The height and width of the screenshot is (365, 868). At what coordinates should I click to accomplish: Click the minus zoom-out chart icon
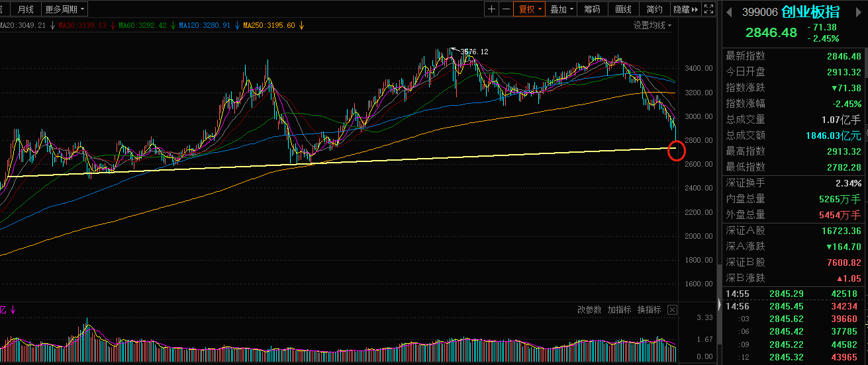pyautogui.click(x=506, y=9)
